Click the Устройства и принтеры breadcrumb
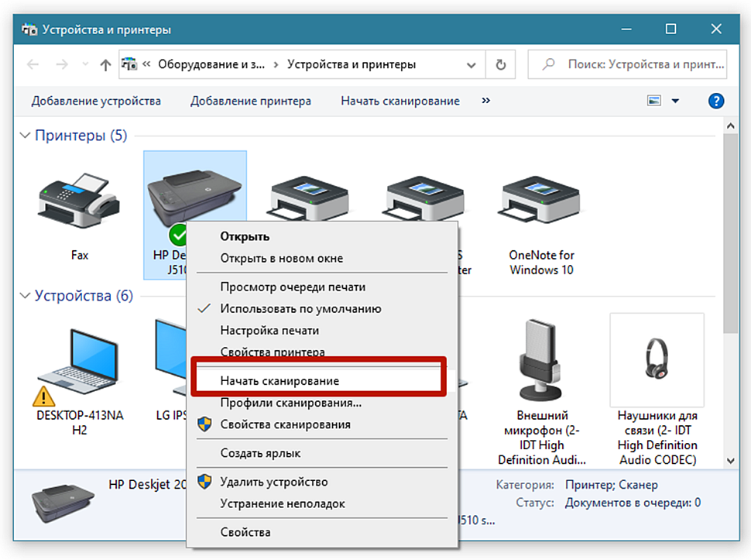Image resolution: width=751 pixels, height=560 pixels. [x=351, y=64]
